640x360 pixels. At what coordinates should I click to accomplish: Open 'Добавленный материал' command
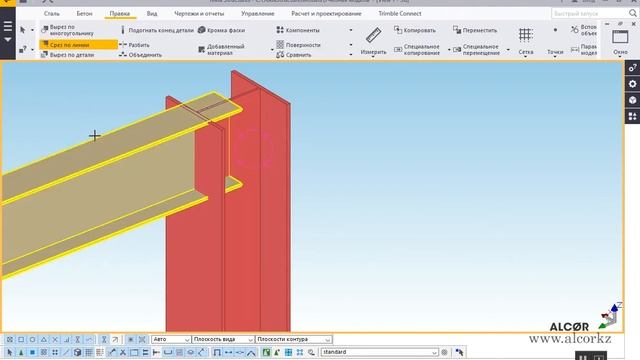[221, 49]
